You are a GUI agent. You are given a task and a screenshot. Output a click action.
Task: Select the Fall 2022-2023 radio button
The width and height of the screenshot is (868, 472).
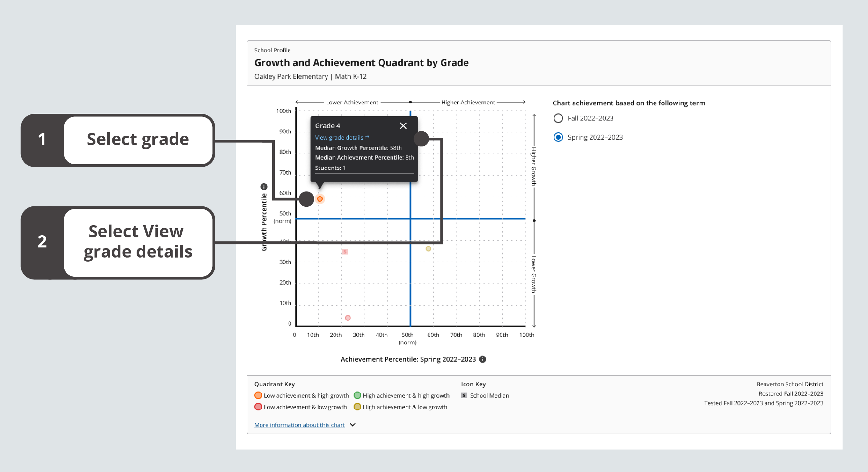tap(558, 119)
